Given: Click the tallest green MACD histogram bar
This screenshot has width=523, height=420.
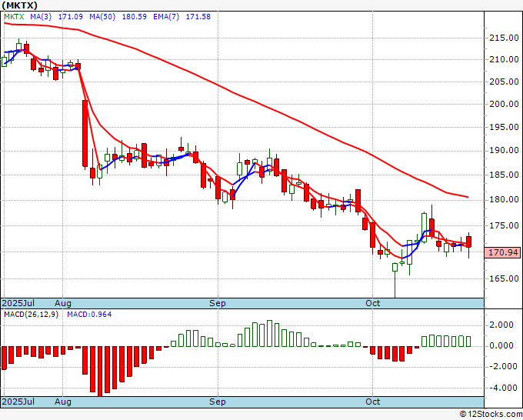Looking at the screenshot, I should point(269,334).
